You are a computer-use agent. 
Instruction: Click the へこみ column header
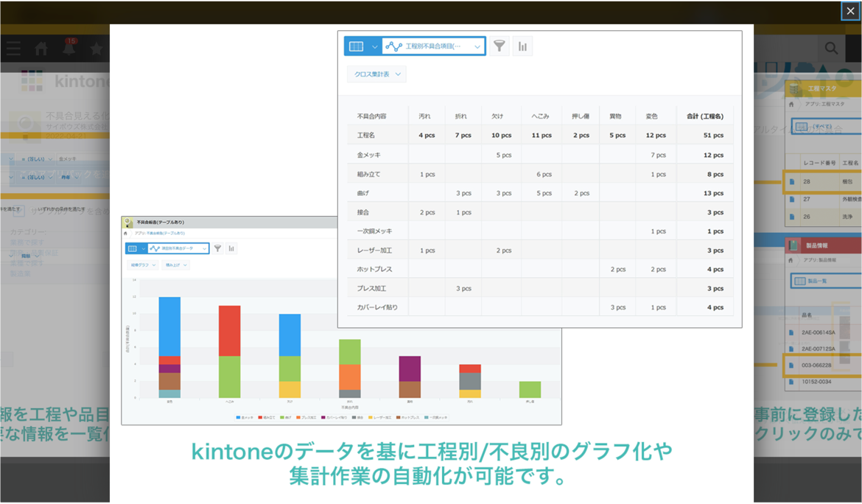coord(540,116)
